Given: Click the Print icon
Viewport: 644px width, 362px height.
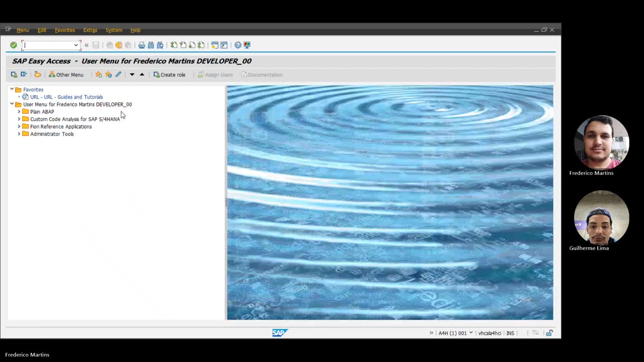Looking at the screenshot, I should click(x=142, y=45).
